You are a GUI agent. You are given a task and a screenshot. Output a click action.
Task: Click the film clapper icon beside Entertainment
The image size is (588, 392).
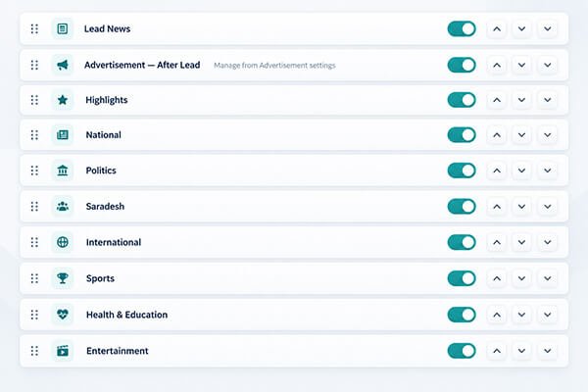[63, 351]
